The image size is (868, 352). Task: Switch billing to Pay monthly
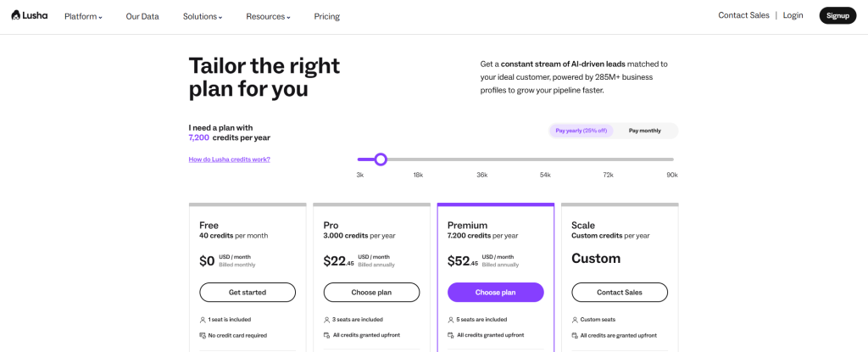(x=645, y=131)
